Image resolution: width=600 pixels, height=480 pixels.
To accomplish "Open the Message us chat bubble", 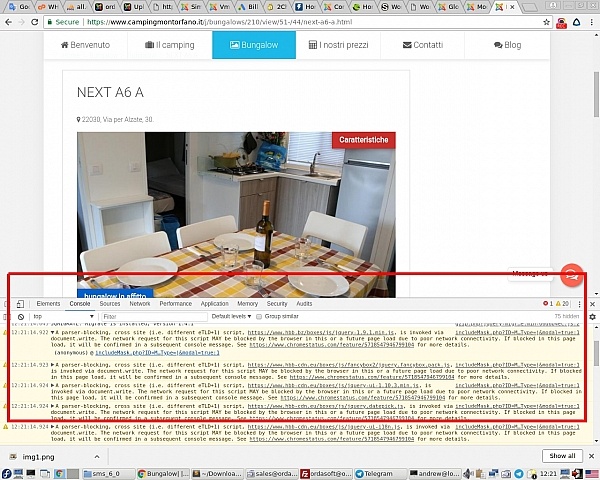I will click(571, 274).
